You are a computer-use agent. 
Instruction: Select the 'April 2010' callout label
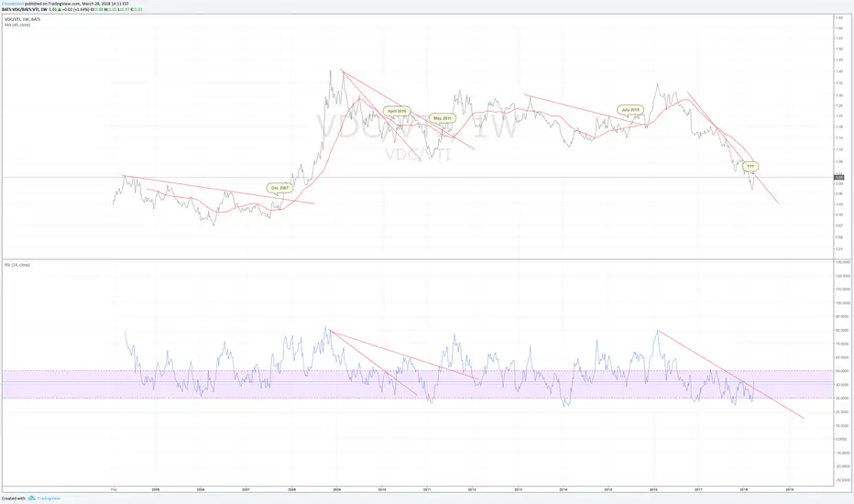tap(397, 111)
